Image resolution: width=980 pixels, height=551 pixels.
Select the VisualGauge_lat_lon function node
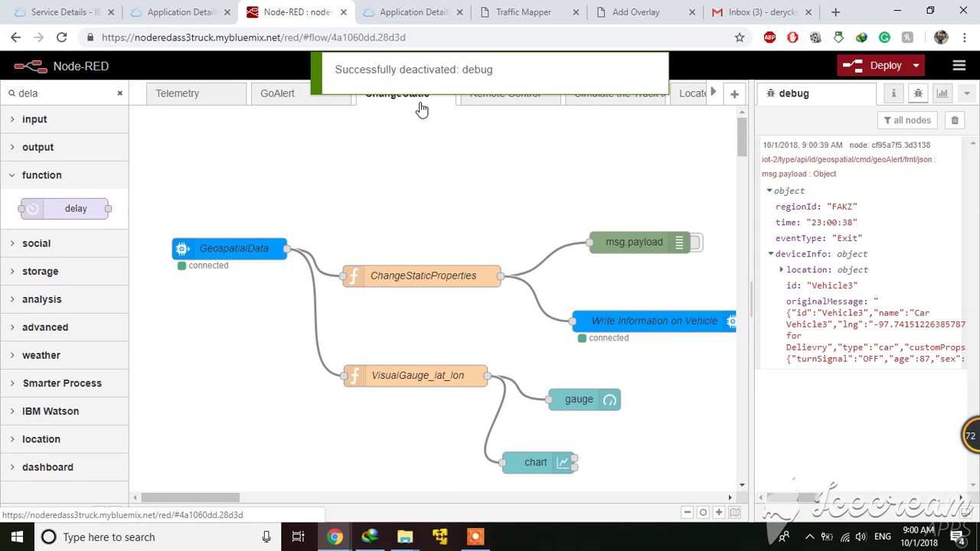(x=416, y=376)
